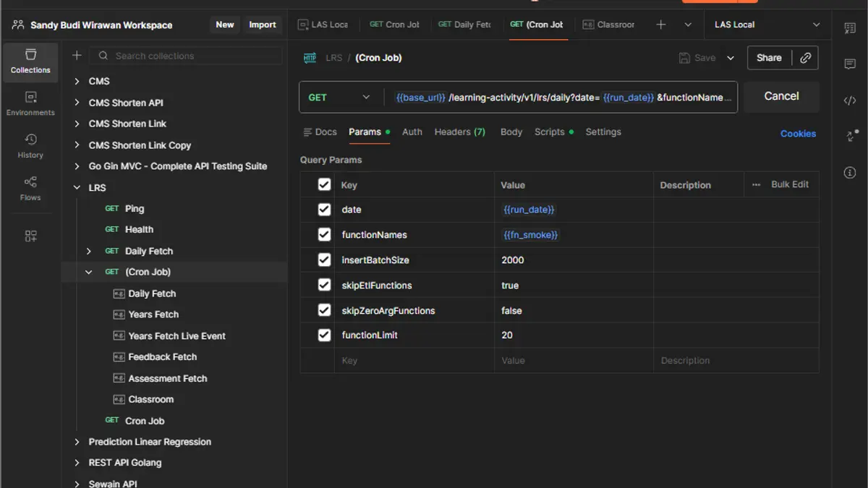Expand the CMS collection
The height and width of the screenshot is (488, 868).
(77, 82)
